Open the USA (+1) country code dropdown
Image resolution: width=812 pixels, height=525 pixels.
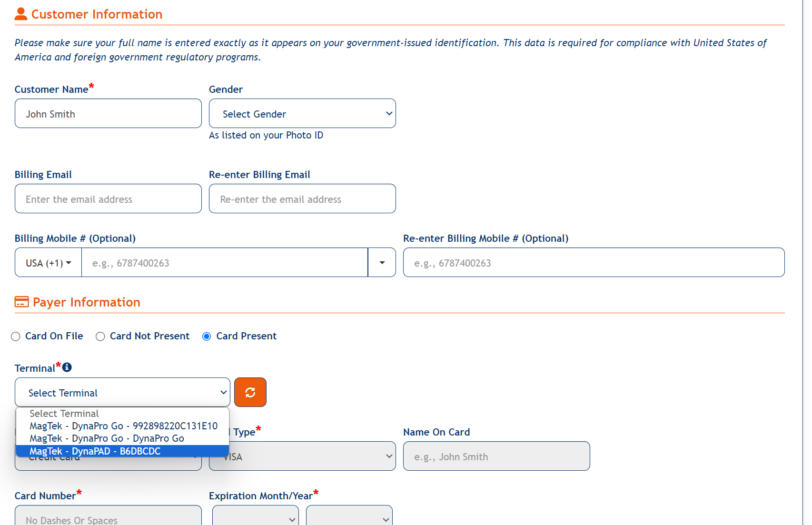[x=48, y=263]
